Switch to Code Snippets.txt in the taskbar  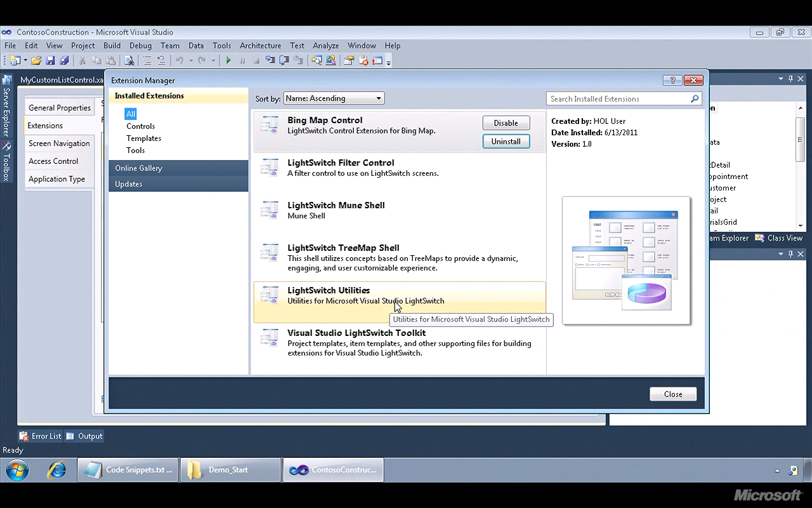(129, 470)
